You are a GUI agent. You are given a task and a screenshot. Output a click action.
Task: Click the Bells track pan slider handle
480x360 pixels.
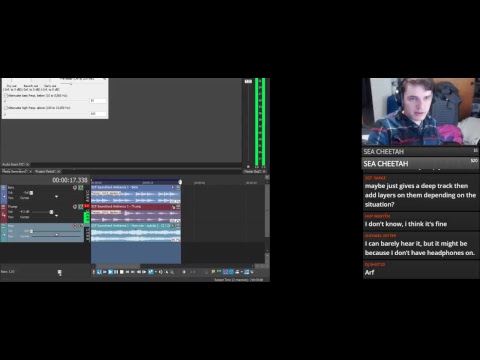[x=56, y=197]
